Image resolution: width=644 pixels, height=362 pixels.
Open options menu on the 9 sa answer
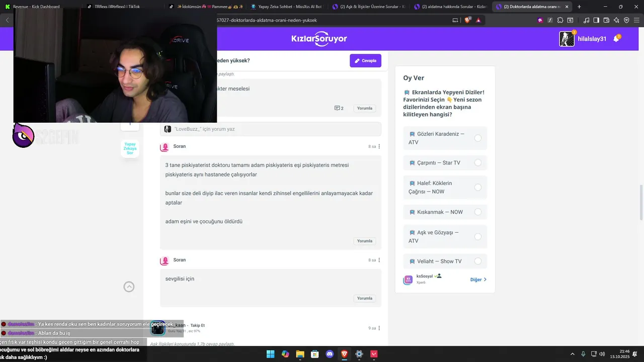(x=379, y=328)
